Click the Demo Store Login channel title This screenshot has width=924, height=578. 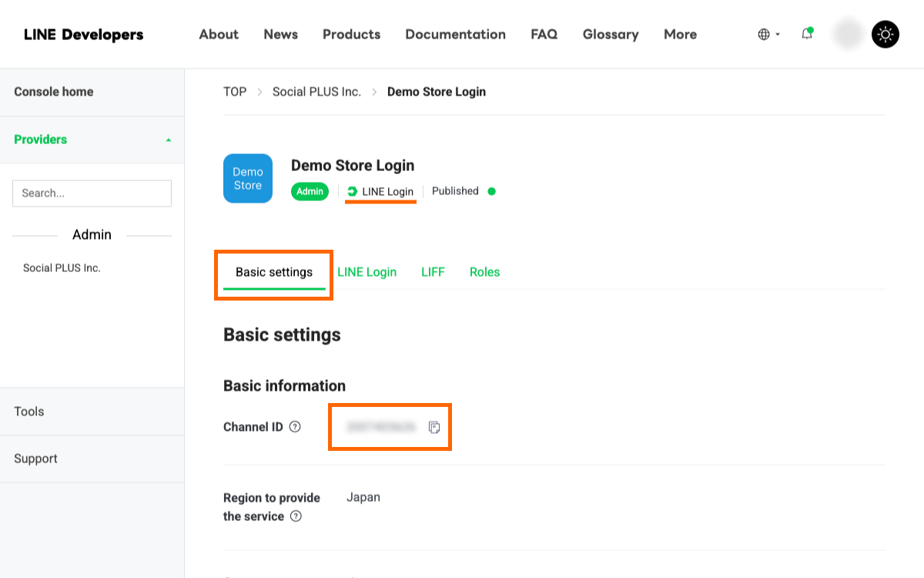pos(353,166)
